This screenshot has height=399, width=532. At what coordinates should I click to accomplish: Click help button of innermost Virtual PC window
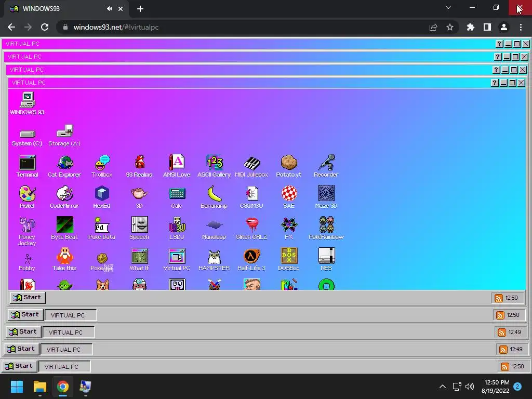coord(495,83)
